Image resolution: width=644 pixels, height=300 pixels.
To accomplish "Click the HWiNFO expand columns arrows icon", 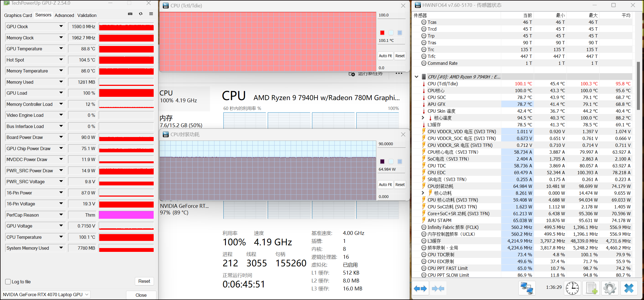I will pos(420,289).
